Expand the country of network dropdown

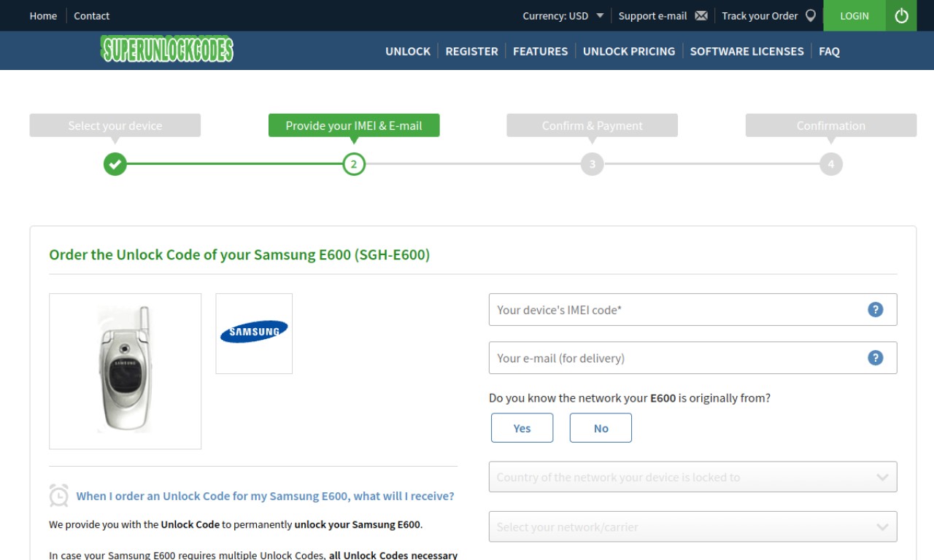[692, 477]
